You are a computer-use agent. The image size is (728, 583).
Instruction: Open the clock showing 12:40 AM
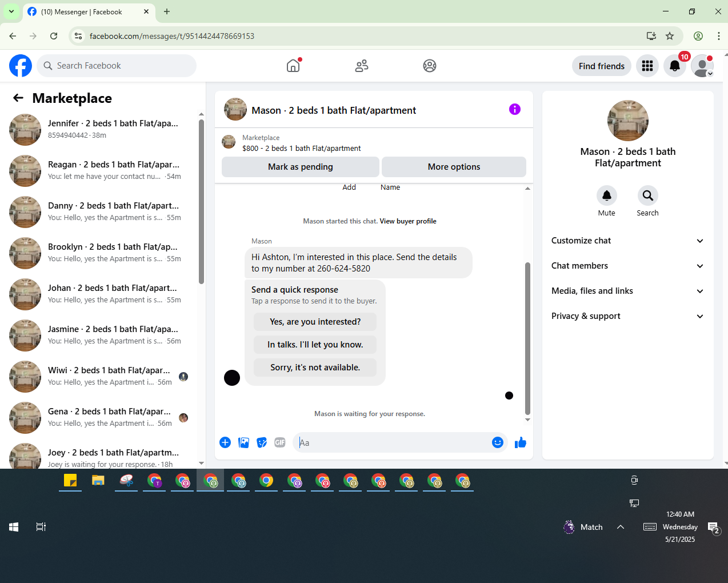click(680, 526)
